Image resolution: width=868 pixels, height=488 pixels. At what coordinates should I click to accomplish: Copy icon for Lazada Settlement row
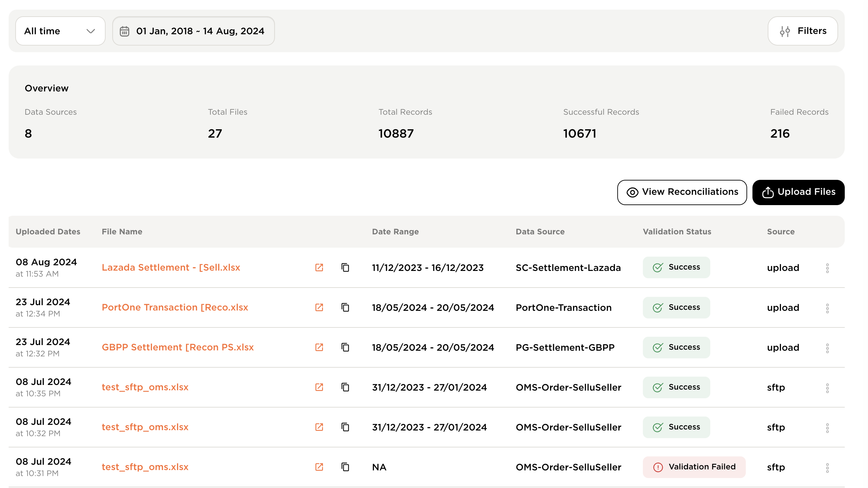tap(345, 268)
